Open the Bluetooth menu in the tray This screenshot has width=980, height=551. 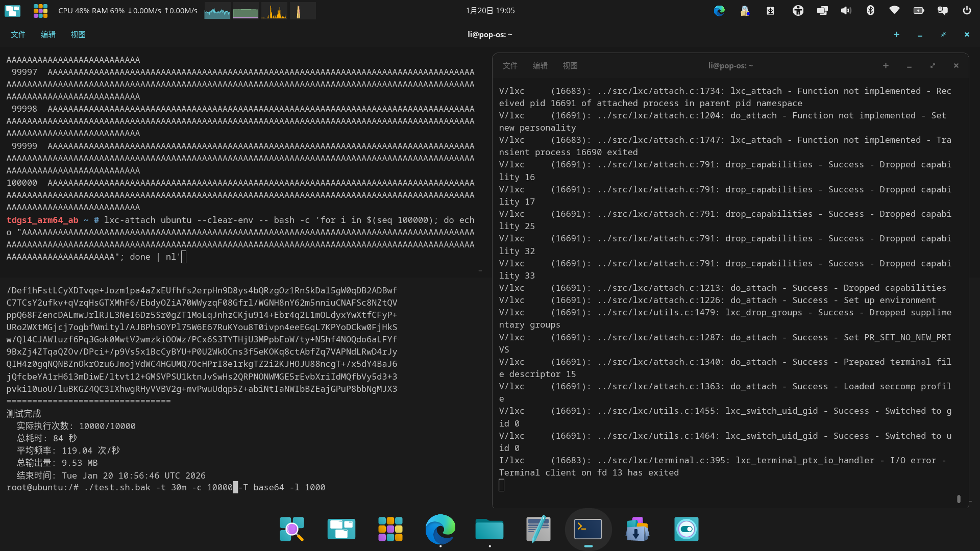click(870, 11)
